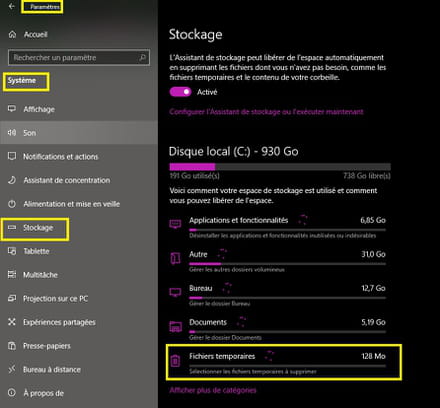Click the back arrow icon
The height and width of the screenshot is (408, 440).
click(x=12, y=6)
